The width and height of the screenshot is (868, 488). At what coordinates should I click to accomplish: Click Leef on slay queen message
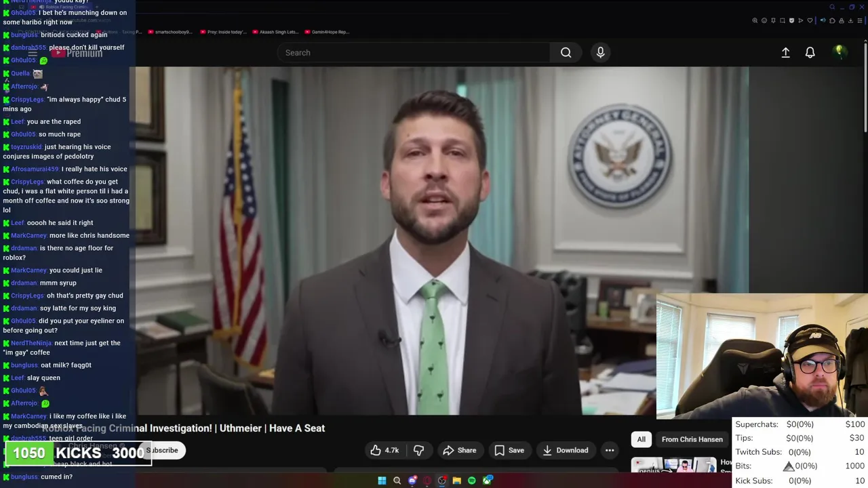click(18, 378)
